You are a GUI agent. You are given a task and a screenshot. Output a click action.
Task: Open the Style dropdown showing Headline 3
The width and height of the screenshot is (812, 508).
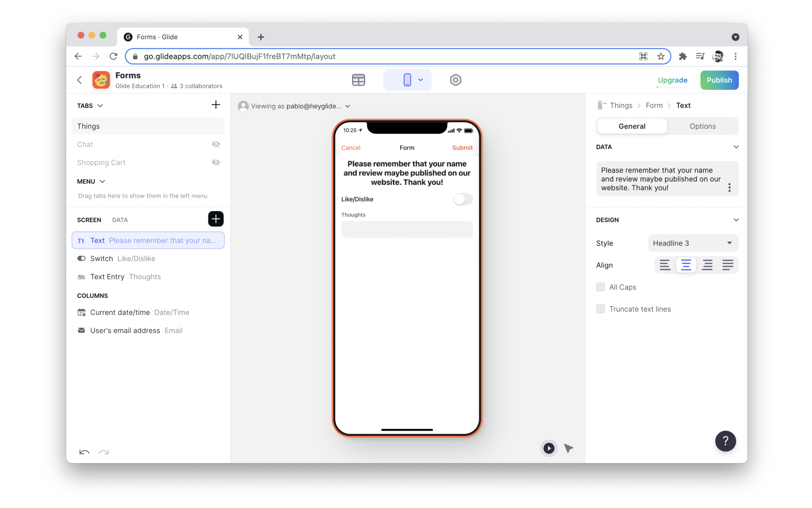(x=693, y=243)
